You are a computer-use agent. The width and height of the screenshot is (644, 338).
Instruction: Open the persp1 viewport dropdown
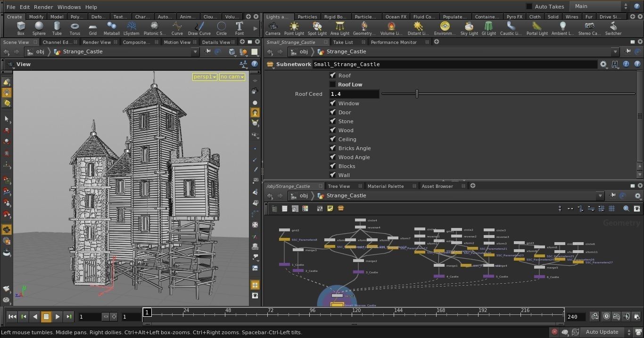205,76
